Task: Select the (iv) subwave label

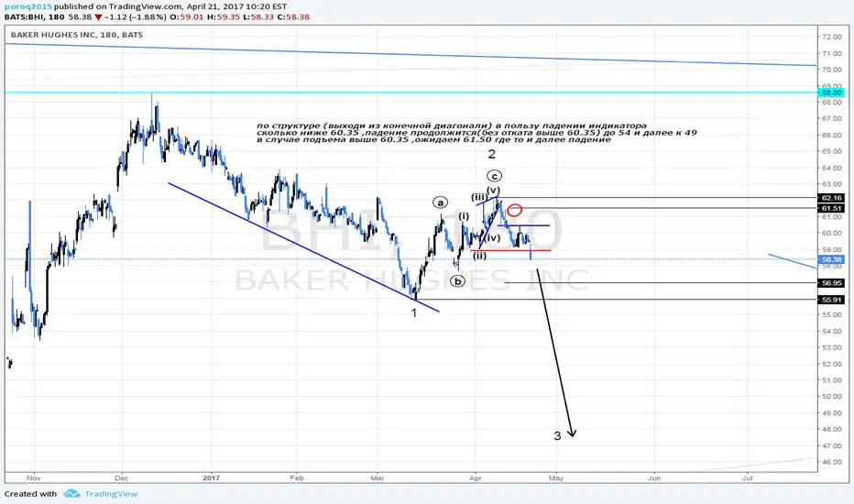Action: 492,238
